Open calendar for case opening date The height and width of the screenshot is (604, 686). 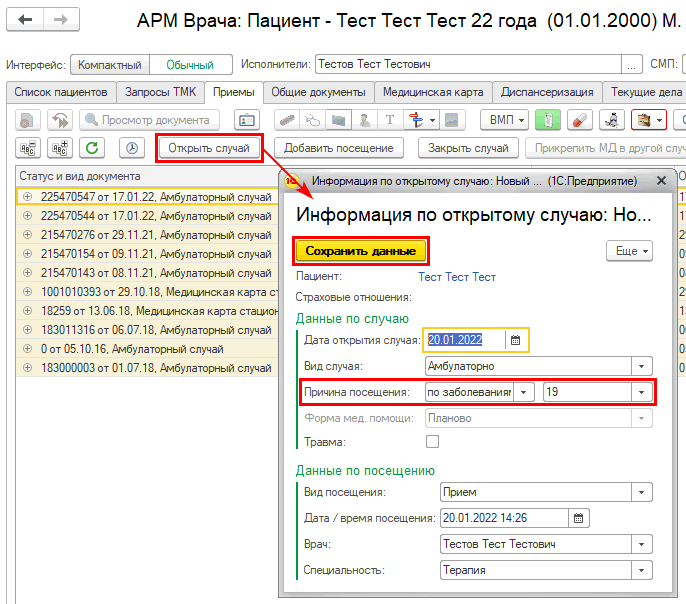click(x=516, y=340)
